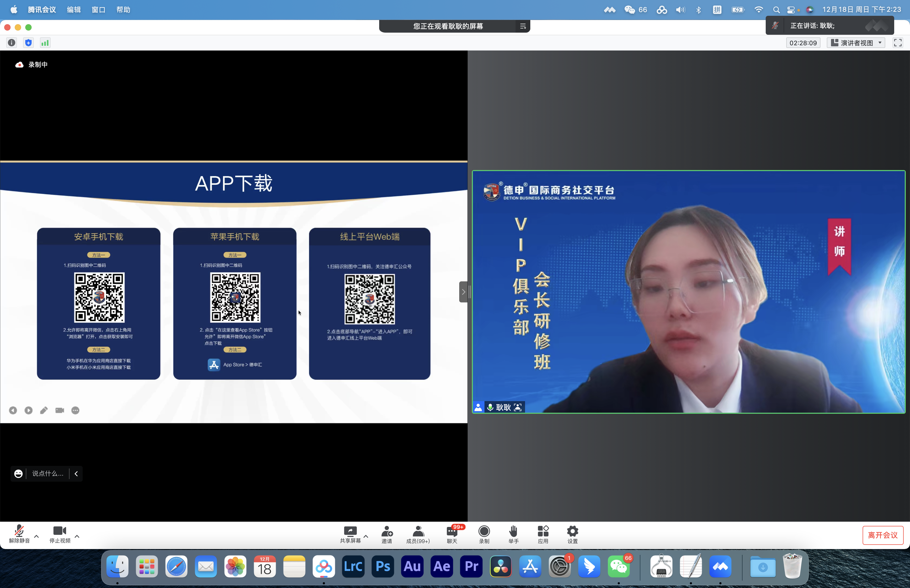
Task: Click the 线上平台Web端 QR code
Action: [369, 299]
